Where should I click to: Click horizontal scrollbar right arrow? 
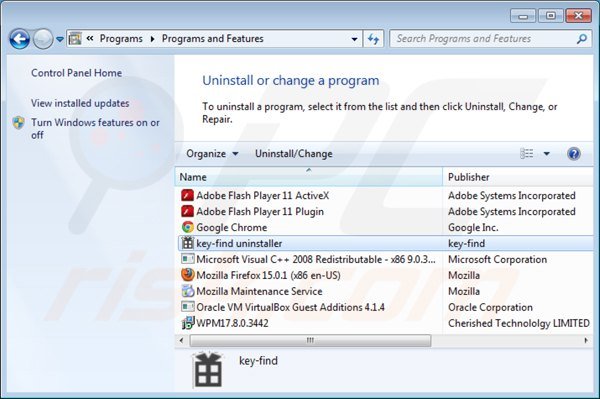(586, 340)
